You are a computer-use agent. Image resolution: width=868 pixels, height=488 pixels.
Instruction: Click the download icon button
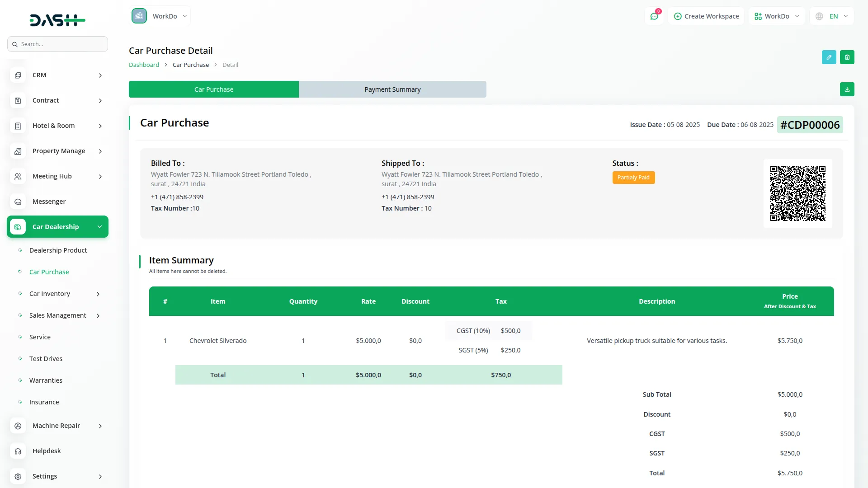pyautogui.click(x=847, y=89)
